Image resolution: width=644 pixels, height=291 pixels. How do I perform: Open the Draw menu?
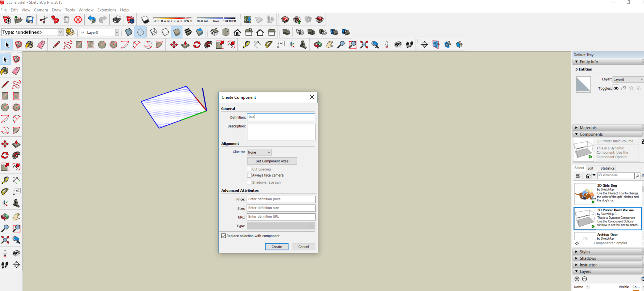pos(57,10)
